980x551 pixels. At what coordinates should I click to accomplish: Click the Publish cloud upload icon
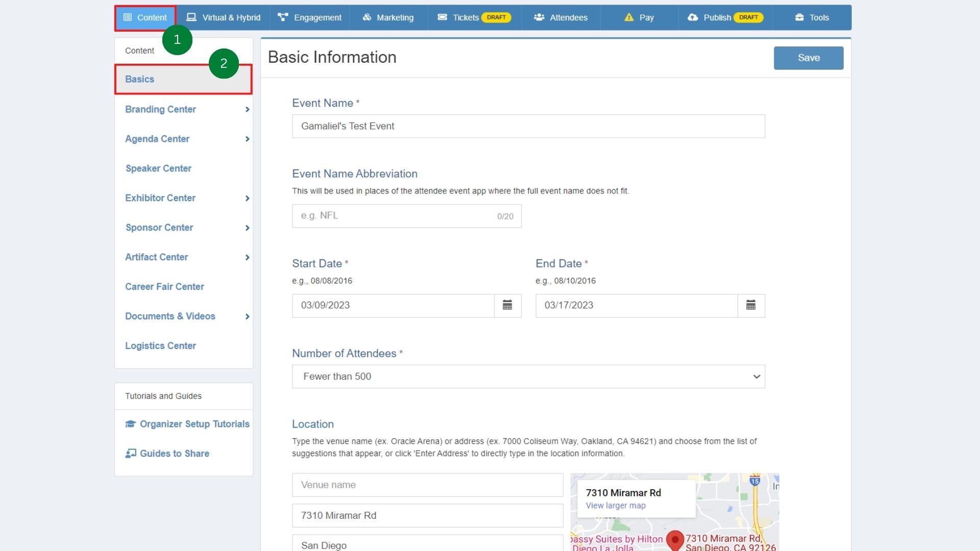693,17
